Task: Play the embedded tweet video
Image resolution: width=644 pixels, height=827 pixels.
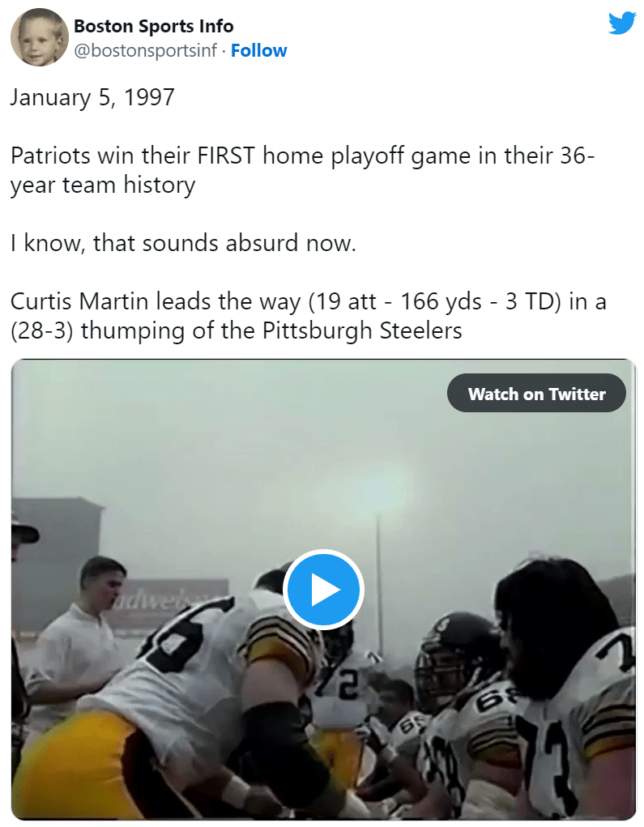Action: (x=323, y=590)
